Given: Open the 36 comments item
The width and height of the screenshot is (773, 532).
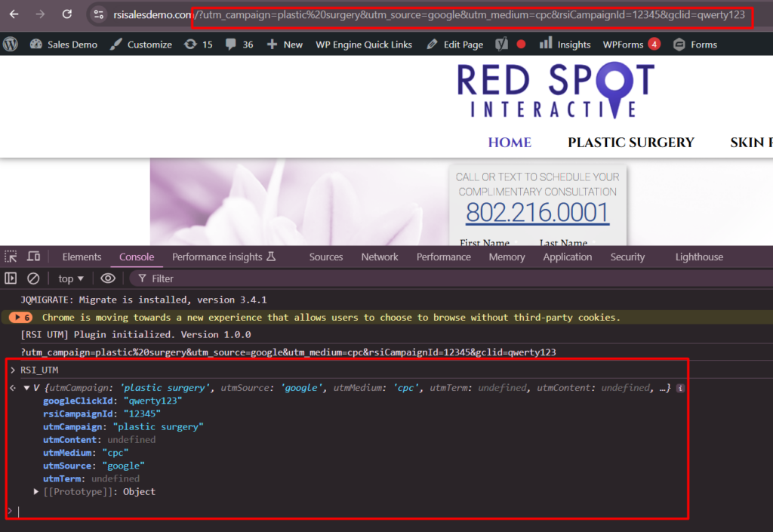Looking at the screenshot, I should click(239, 45).
